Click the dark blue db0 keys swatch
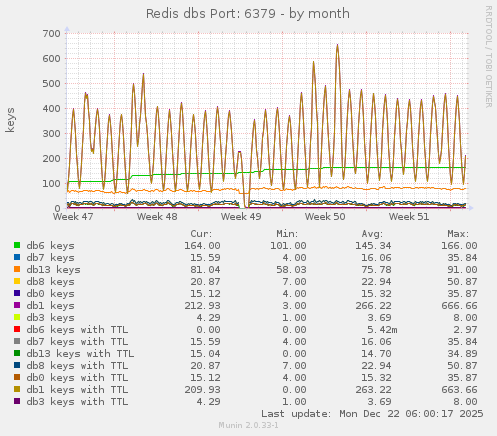Viewport: 497px width, 436px height. [17, 293]
